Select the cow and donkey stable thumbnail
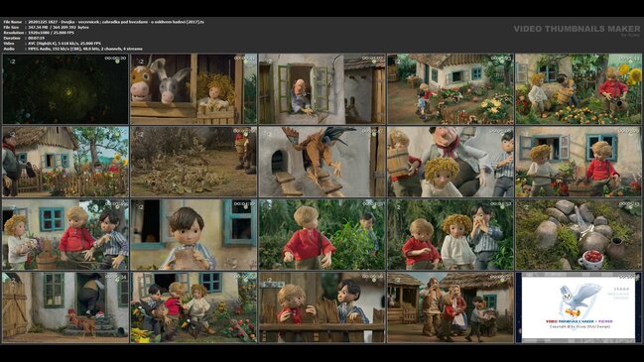 click(193, 89)
